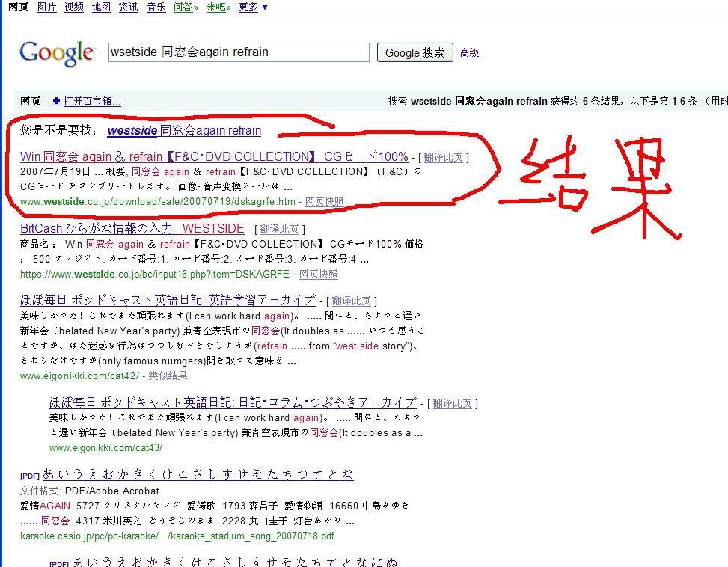Open the 来吧 link in top navigation
The height and width of the screenshot is (567, 728).
(x=218, y=7)
